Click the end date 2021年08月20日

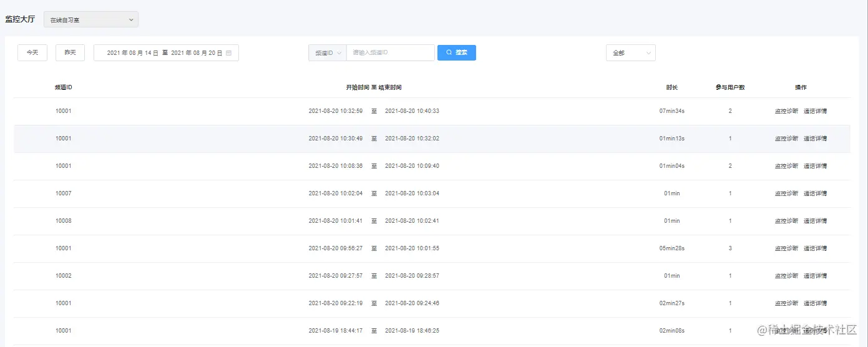pos(197,53)
